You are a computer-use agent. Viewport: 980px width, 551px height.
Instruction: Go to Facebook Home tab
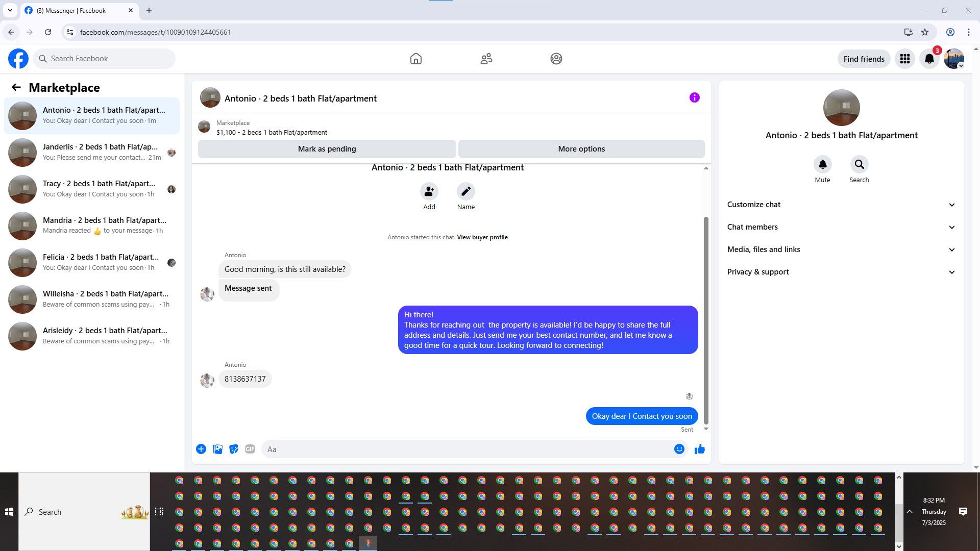click(415, 59)
